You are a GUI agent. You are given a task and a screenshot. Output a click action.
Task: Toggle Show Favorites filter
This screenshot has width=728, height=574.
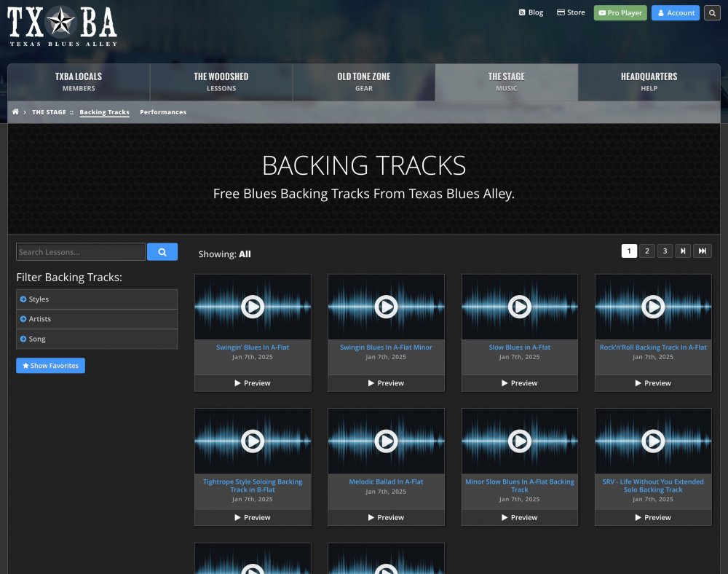click(50, 366)
